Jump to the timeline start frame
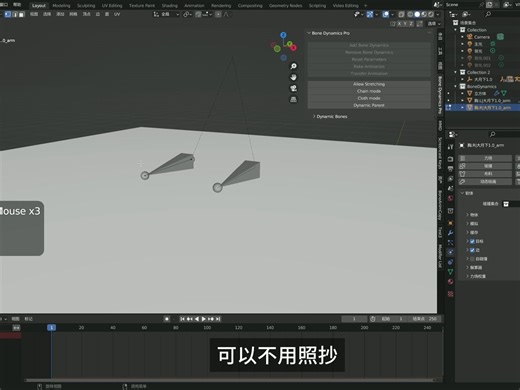 (x=182, y=319)
